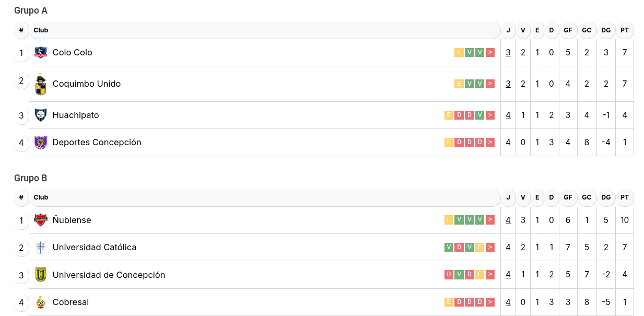Open next match arrow for Coquimbo Unido

(490, 84)
